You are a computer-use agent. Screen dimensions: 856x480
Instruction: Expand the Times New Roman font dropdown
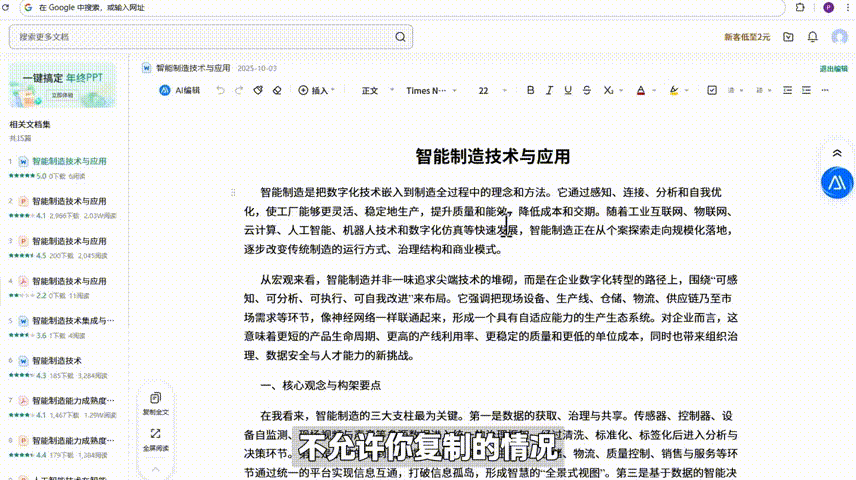426,90
